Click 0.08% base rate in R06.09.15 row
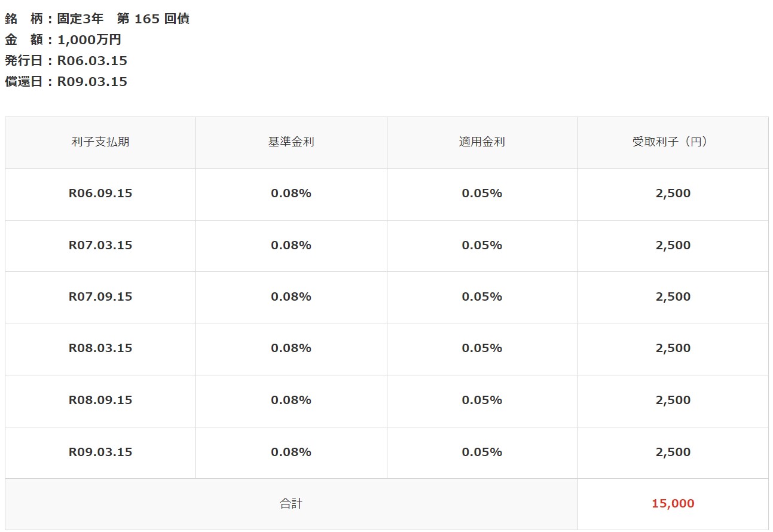773x532 pixels. pos(291,194)
